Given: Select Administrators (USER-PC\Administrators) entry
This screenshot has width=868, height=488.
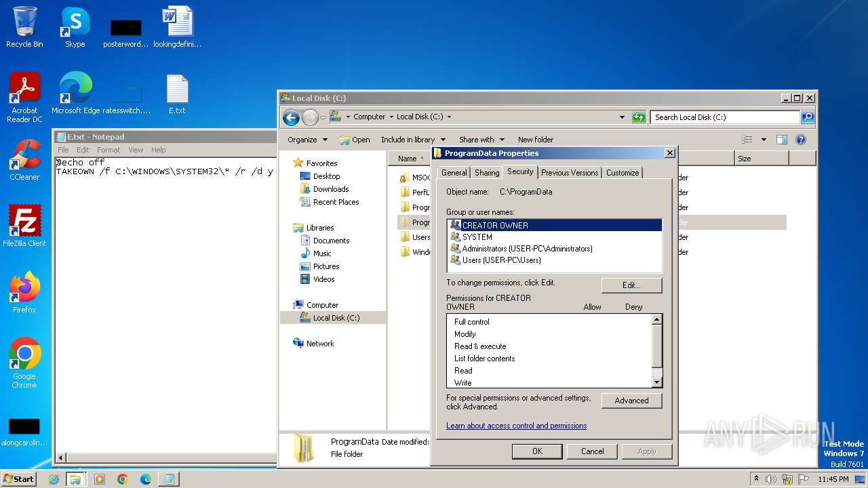Looking at the screenshot, I should 555,249.
